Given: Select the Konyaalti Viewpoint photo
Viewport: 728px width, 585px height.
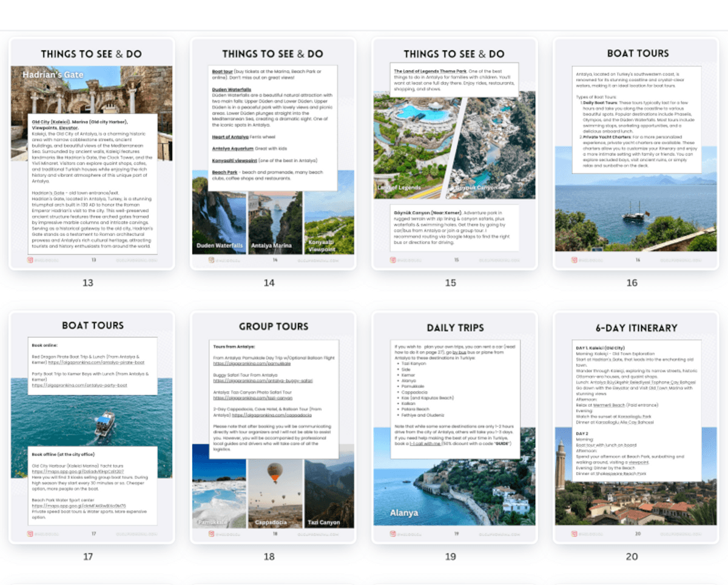Looking at the screenshot, I should pos(329,222).
